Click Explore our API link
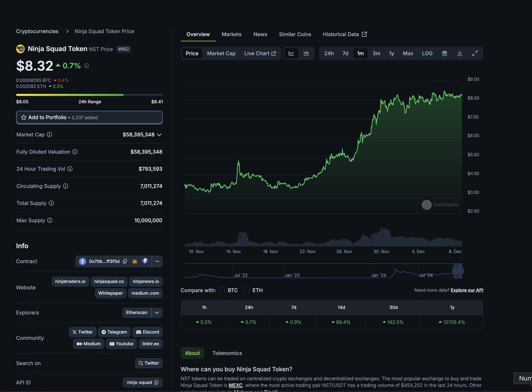The height and width of the screenshot is (392, 532). (467, 290)
